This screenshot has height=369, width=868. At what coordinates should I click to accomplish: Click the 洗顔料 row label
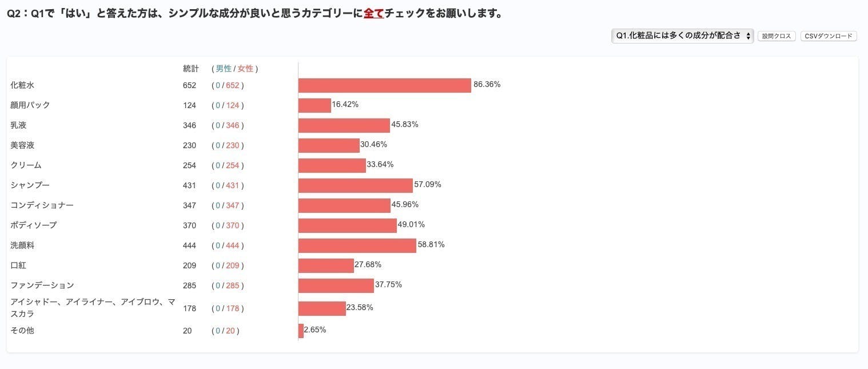(x=23, y=245)
